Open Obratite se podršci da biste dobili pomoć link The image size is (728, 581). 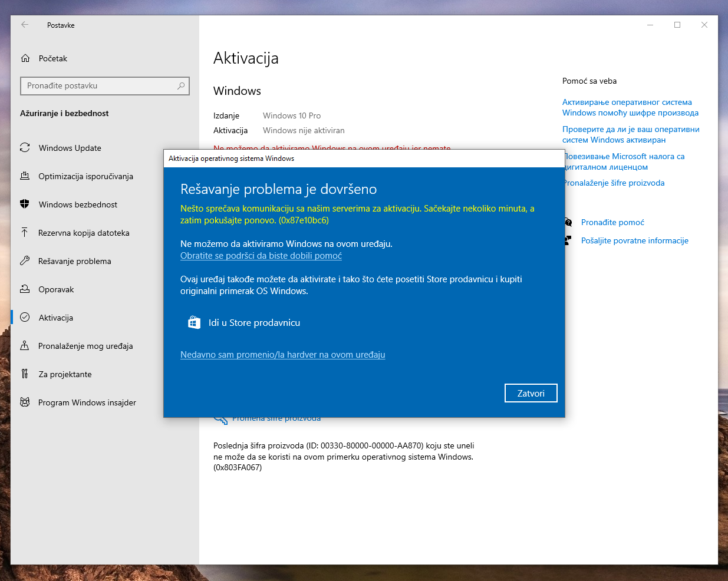coord(261,256)
